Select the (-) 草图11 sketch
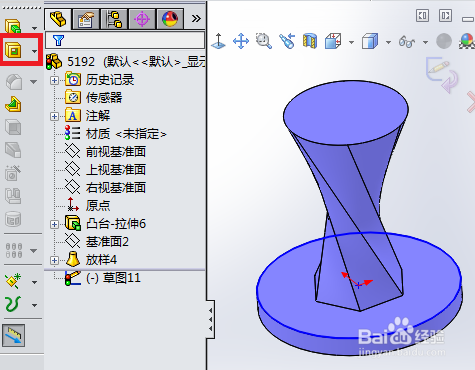 point(103,278)
